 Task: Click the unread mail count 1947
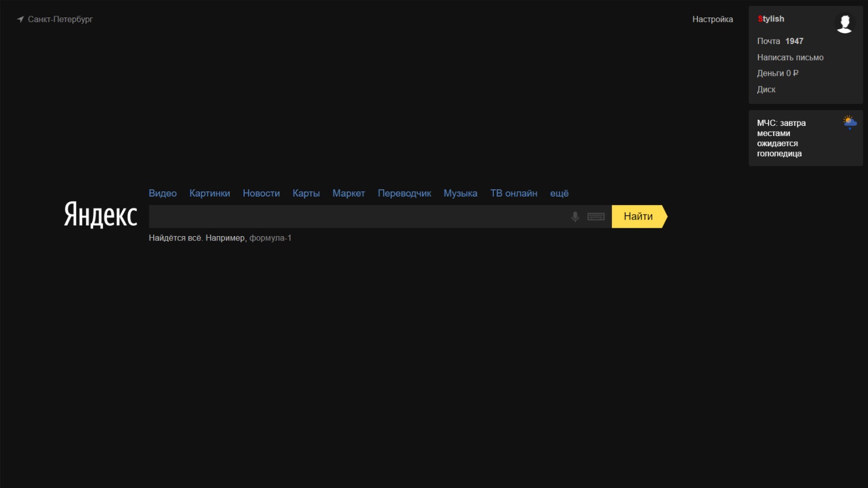[x=795, y=41]
